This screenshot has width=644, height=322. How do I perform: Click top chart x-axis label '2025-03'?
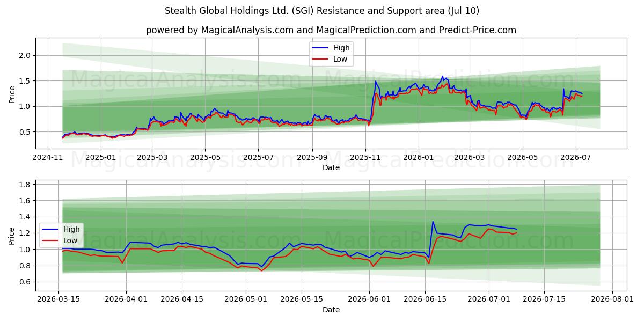(152, 158)
